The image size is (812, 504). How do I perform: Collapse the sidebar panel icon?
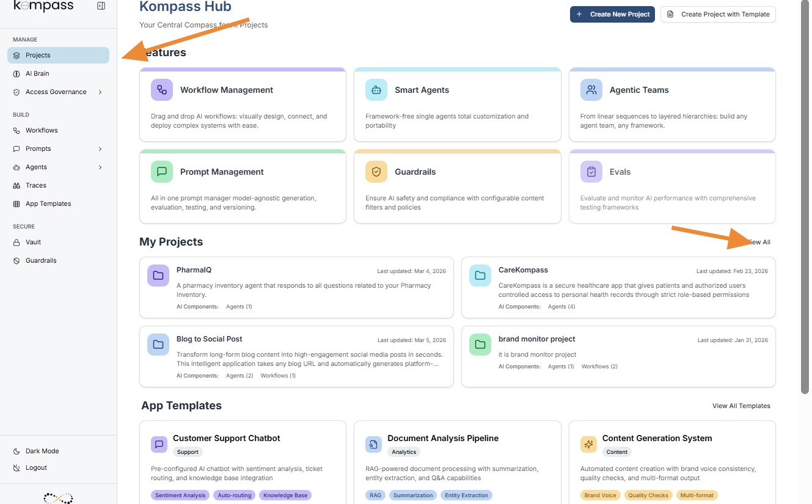pyautogui.click(x=101, y=6)
